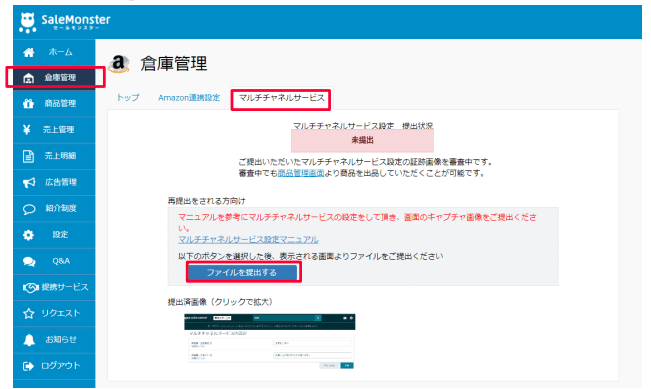Image resolution: width=651 pixels, height=389 pixels.
Task: Click the handshake icon for 提携サービス
Action: pos(31,287)
